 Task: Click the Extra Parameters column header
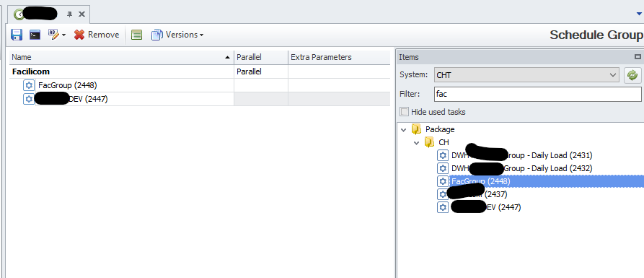[339, 57]
